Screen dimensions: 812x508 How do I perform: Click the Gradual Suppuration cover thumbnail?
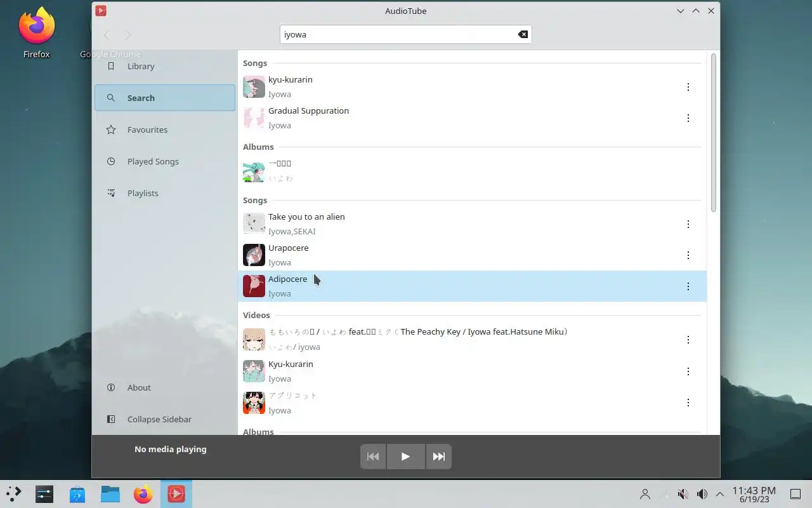[254, 118]
